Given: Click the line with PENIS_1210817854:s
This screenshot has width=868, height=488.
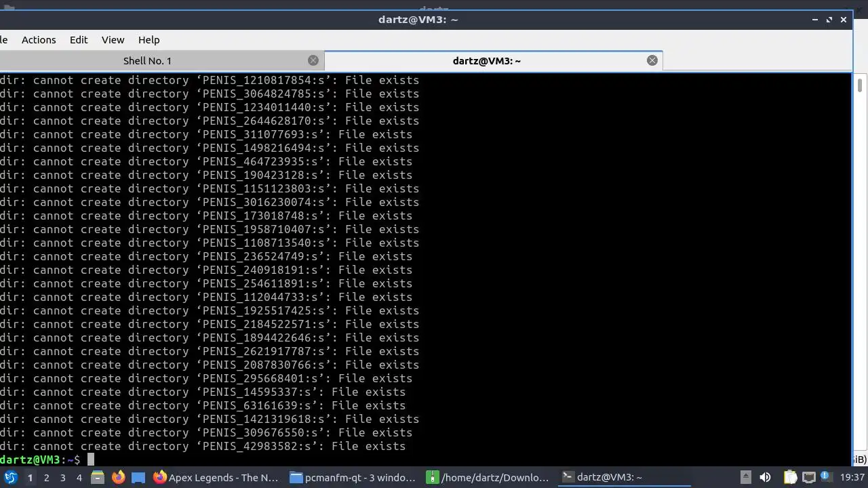Looking at the screenshot, I should (210, 80).
